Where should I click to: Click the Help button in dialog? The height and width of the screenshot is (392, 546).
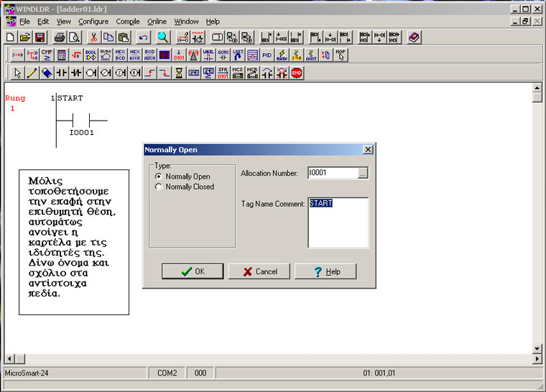pos(325,271)
